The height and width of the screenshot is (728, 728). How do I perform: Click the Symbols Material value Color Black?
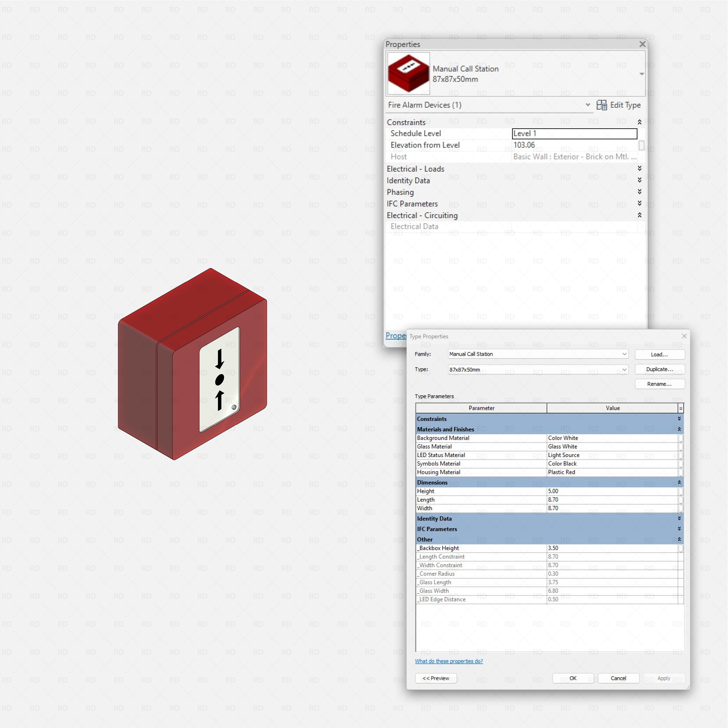click(612, 463)
